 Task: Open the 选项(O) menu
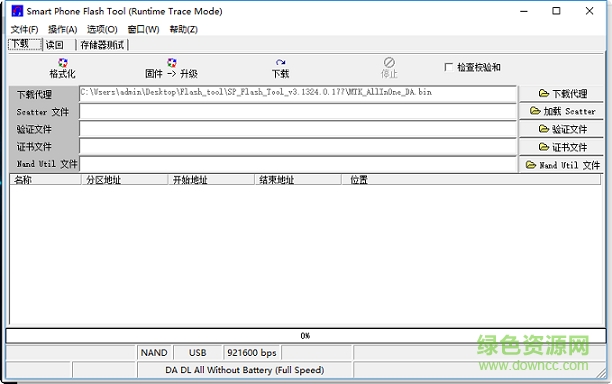(102, 29)
